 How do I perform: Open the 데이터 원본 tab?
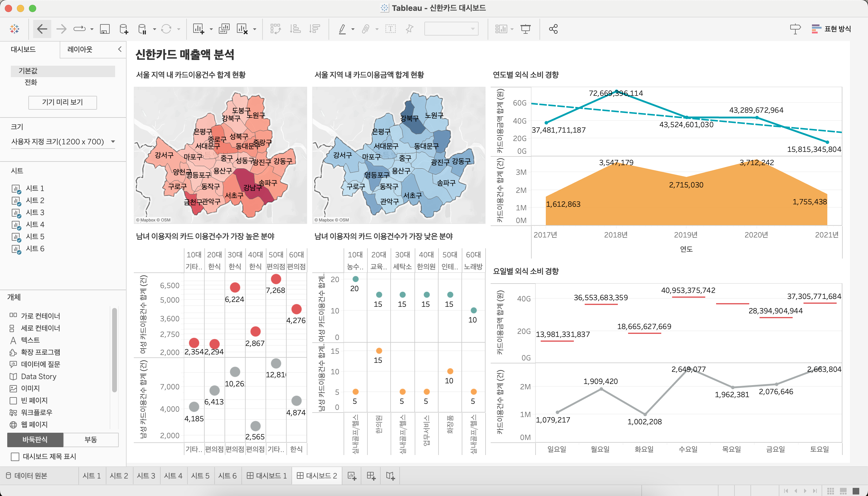point(27,476)
